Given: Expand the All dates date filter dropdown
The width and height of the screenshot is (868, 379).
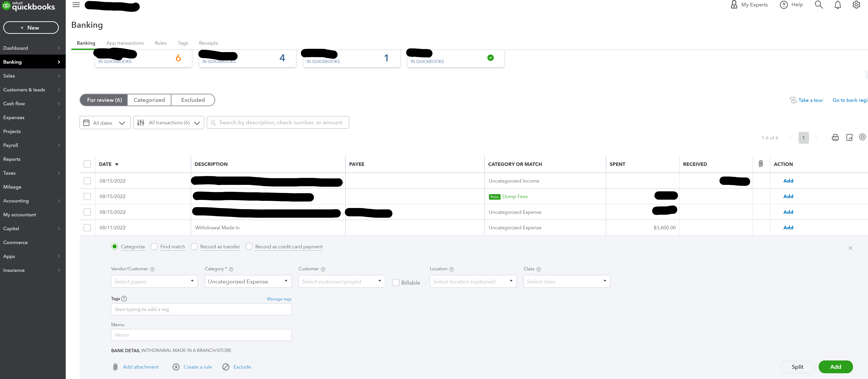Looking at the screenshot, I should coord(104,122).
